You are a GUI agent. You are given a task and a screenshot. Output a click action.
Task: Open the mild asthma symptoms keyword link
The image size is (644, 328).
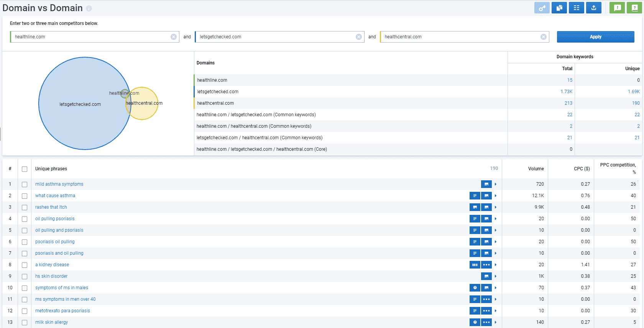[59, 184]
